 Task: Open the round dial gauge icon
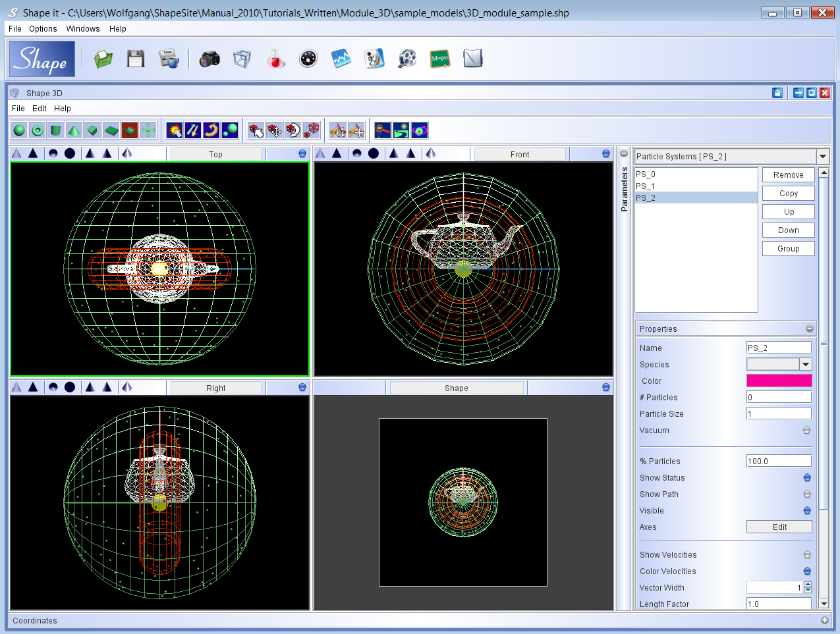[308, 59]
